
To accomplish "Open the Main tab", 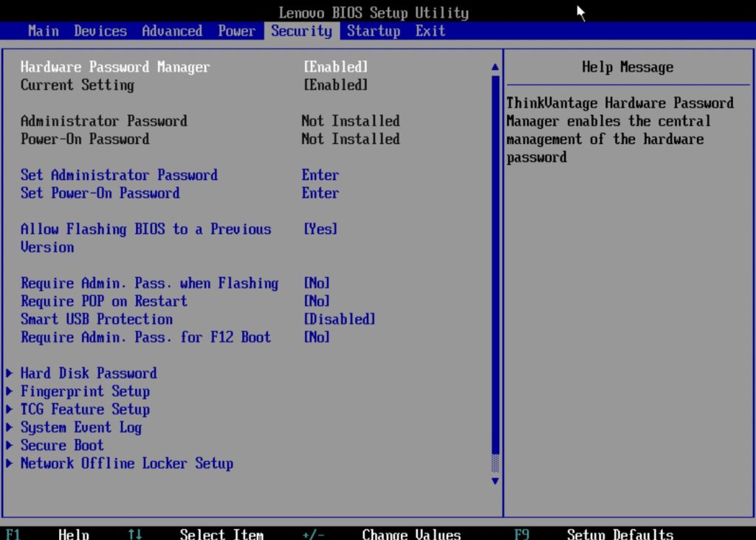I will point(44,31).
